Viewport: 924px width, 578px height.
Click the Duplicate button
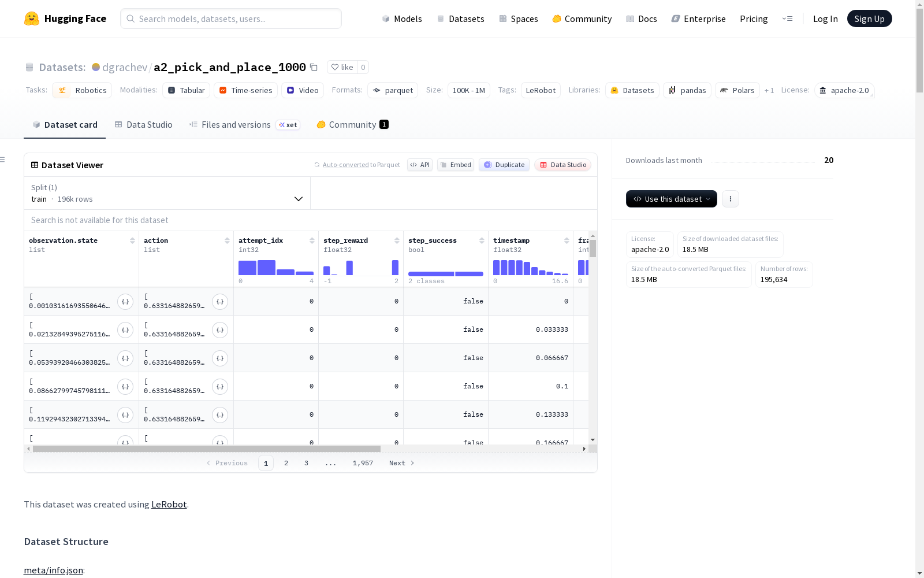[x=504, y=165]
